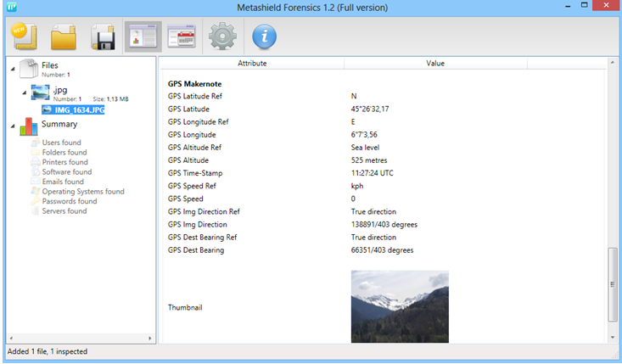Click the mountain thumbnail image
This screenshot has height=364, width=622.
pyautogui.click(x=400, y=306)
